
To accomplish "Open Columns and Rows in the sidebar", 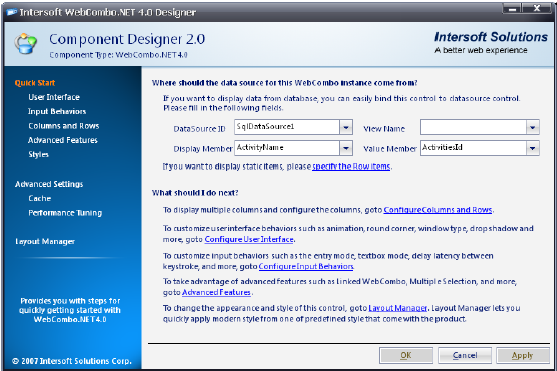I will coord(64,126).
